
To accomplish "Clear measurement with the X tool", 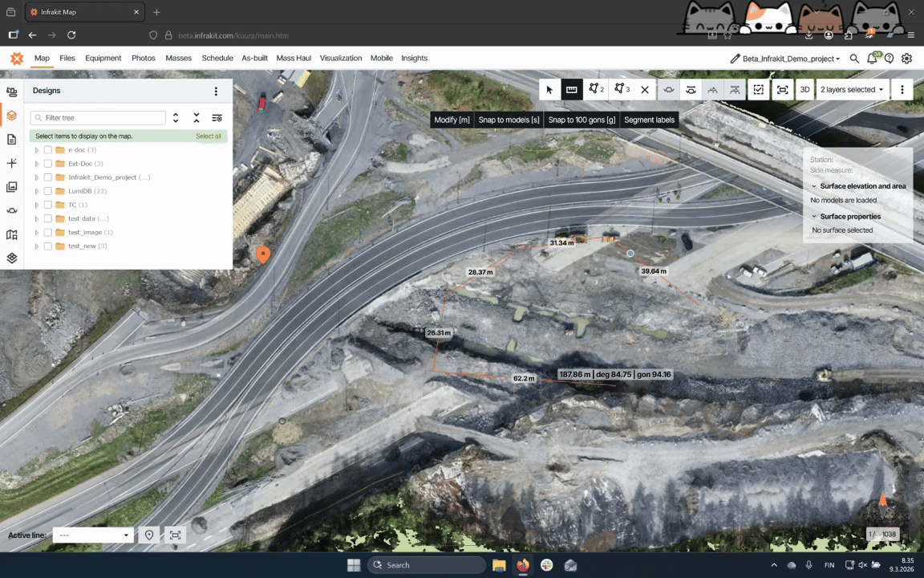I will point(644,90).
